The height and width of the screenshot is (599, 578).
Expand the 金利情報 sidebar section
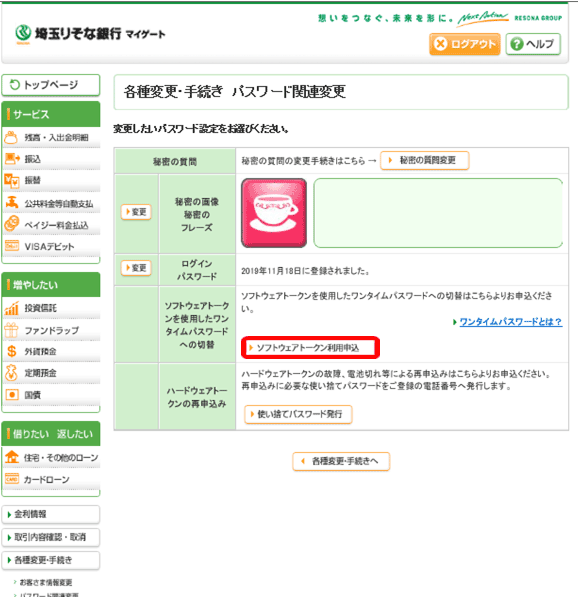(x=51, y=515)
